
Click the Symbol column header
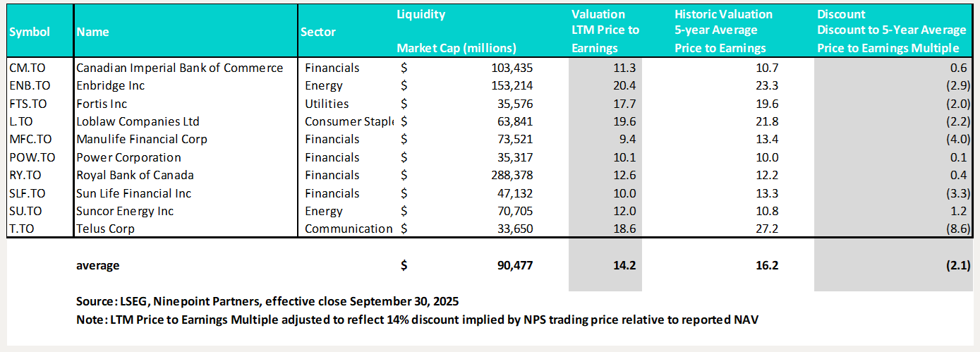30,32
